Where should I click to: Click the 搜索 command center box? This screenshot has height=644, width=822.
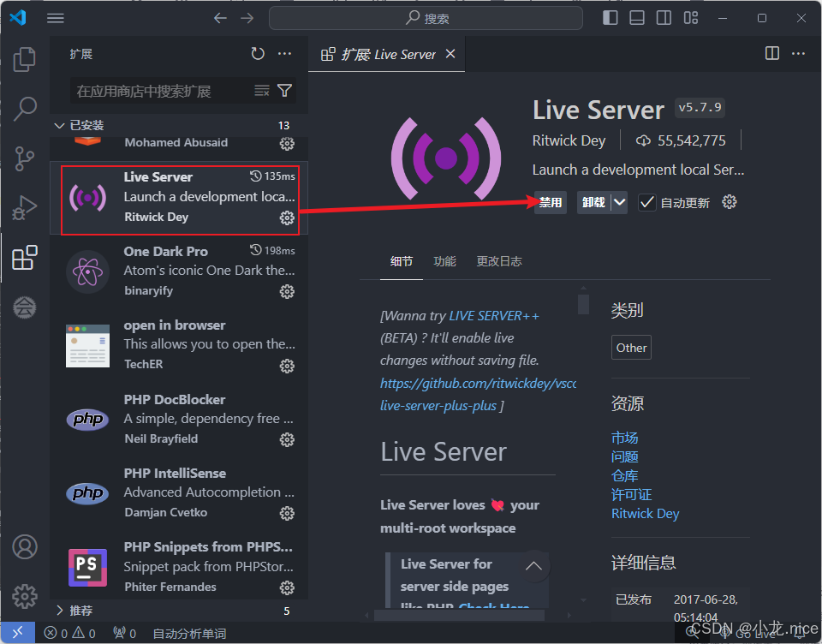[x=426, y=18]
